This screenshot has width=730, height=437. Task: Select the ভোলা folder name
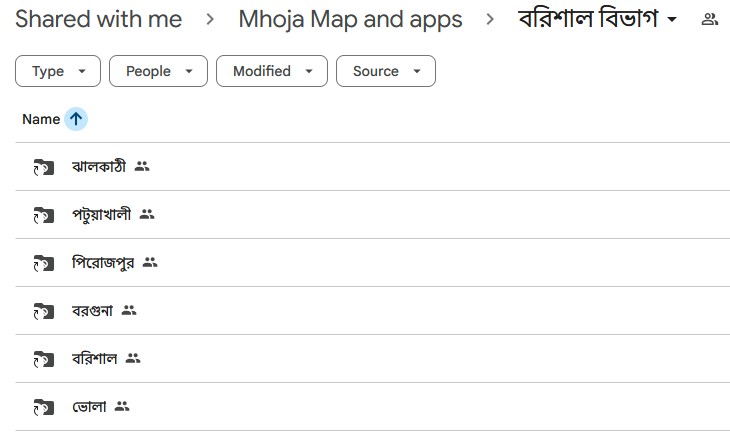(x=89, y=407)
